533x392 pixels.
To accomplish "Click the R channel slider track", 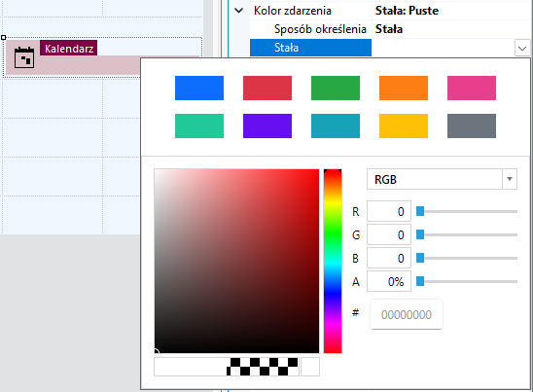I will coord(467,211).
